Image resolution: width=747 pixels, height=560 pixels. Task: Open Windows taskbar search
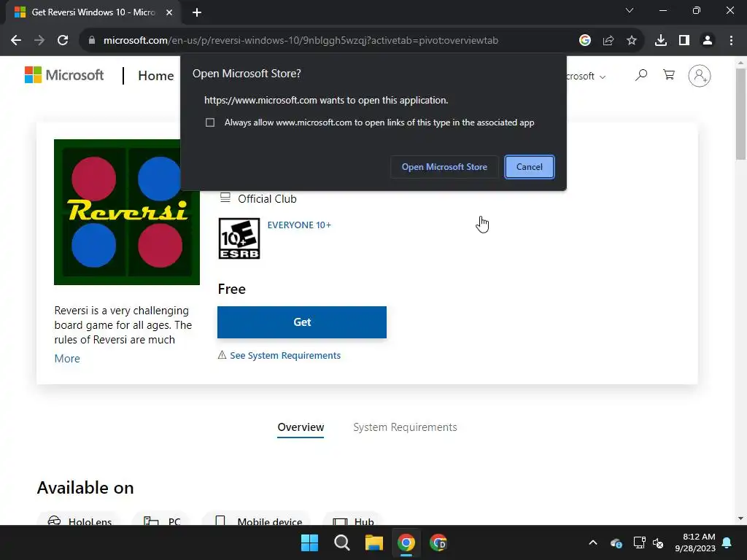[x=341, y=542]
